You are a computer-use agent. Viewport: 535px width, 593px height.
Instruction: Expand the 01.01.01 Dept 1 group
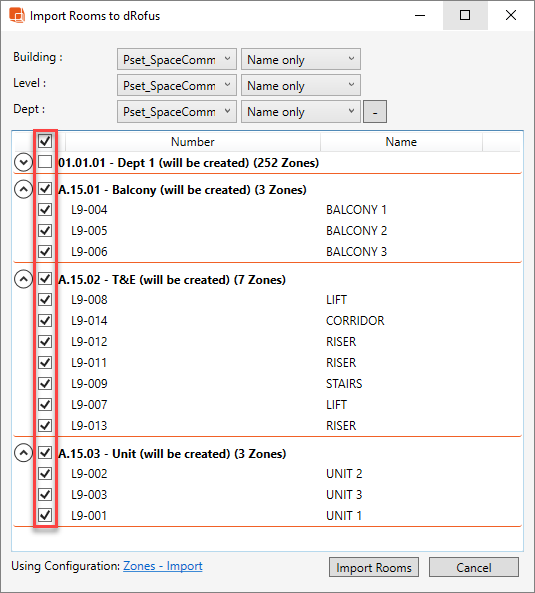click(23, 163)
